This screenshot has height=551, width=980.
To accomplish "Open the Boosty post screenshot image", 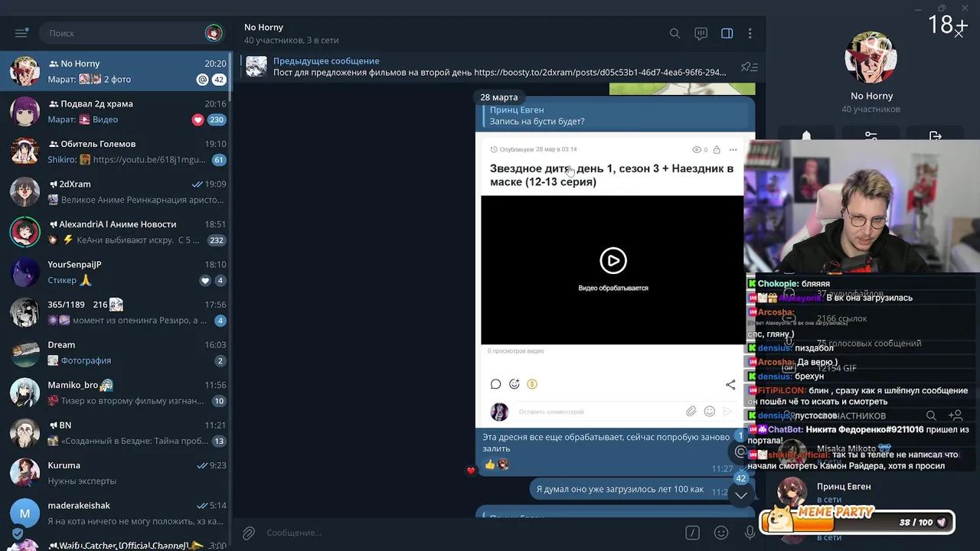I will [x=612, y=282].
